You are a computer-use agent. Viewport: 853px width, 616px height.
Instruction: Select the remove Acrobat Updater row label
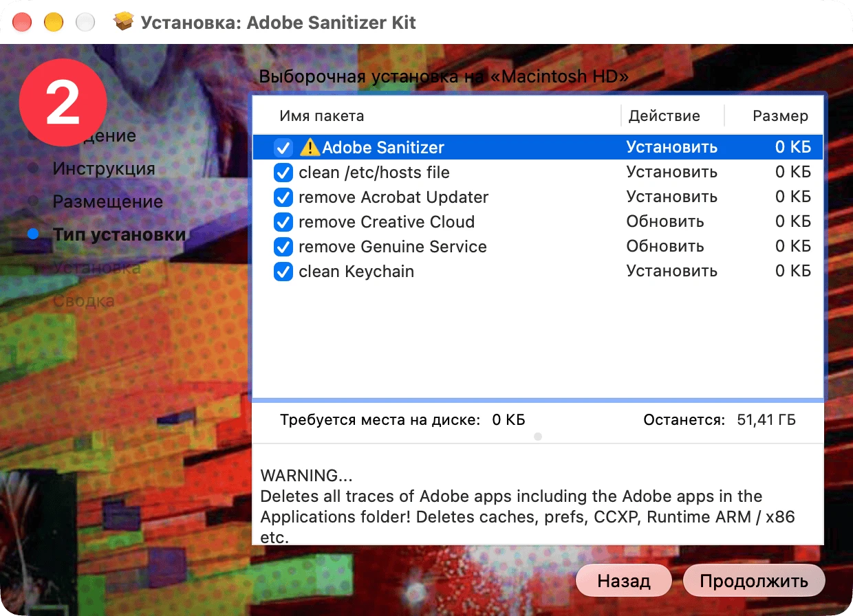393,197
